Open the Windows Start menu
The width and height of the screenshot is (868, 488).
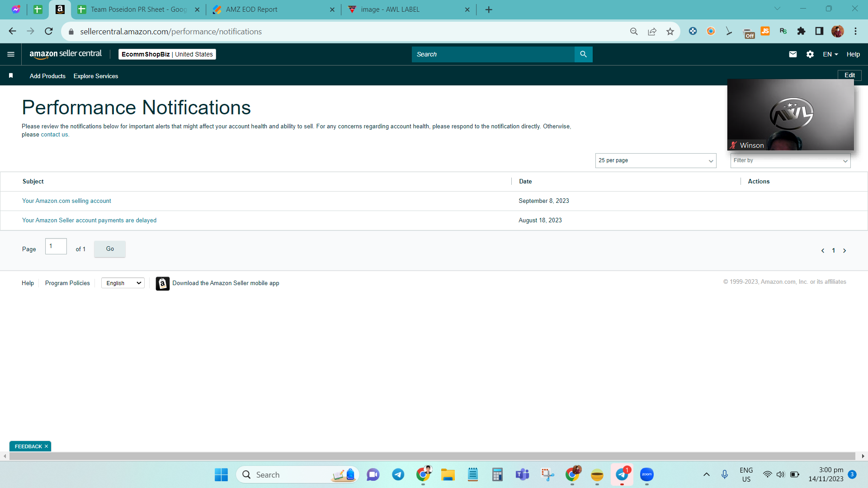click(221, 474)
